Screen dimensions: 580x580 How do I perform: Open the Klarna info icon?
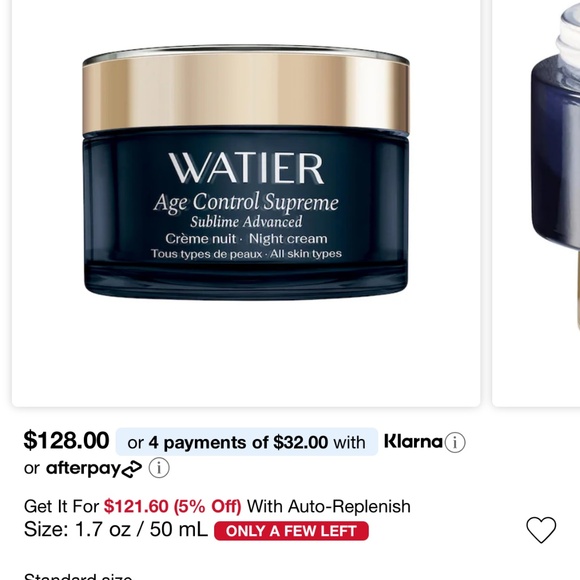[x=455, y=442]
